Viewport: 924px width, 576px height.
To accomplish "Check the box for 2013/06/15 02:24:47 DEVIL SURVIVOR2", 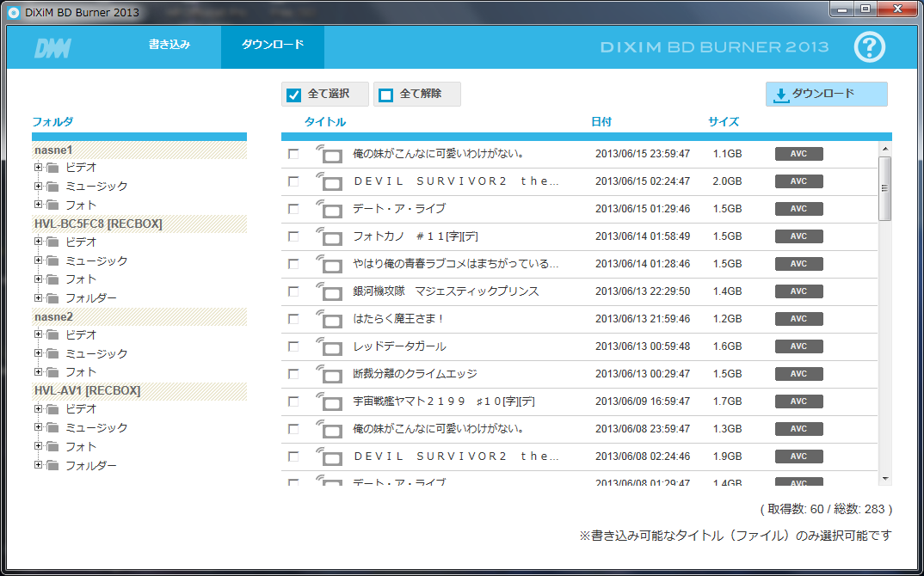I will 293,181.
